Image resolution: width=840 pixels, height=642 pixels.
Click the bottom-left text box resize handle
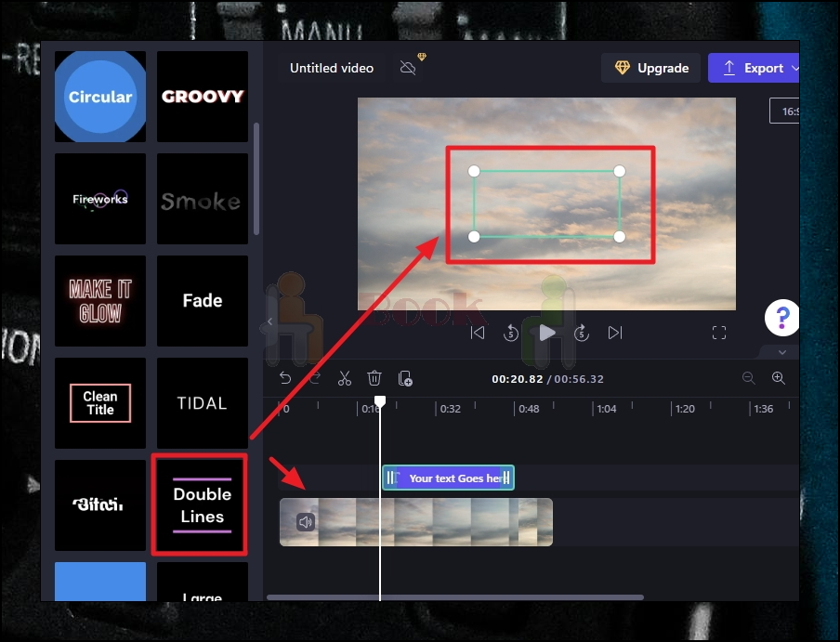(474, 237)
